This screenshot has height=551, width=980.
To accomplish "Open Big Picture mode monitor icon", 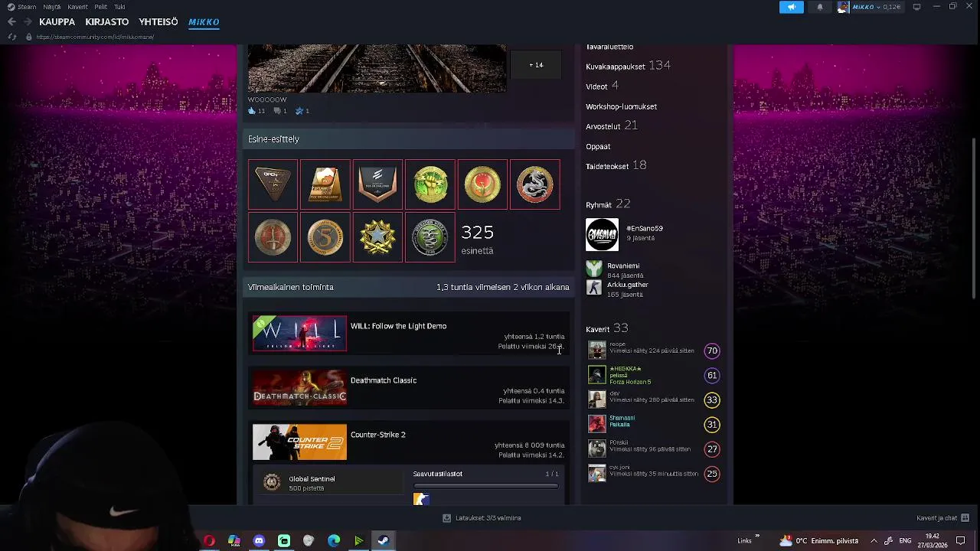I will 916,7.
